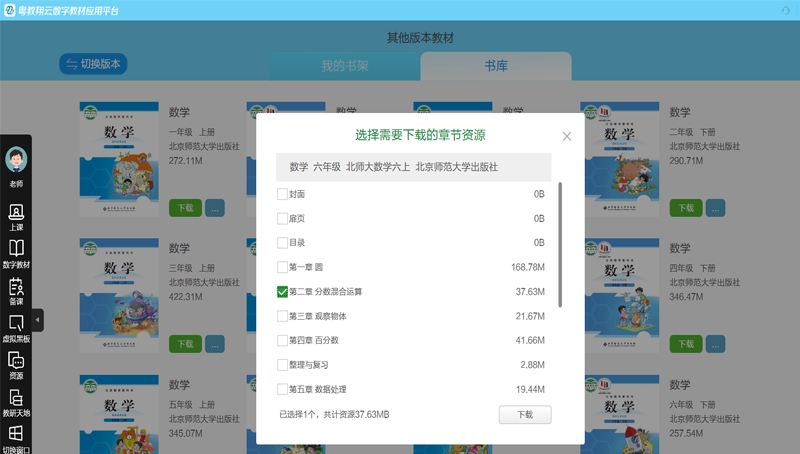Image resolution: width=800 pixels, height=454 pixels.
Task: Click the 37.63M size text
Action: pyautogui.click(x=530, y=291)
